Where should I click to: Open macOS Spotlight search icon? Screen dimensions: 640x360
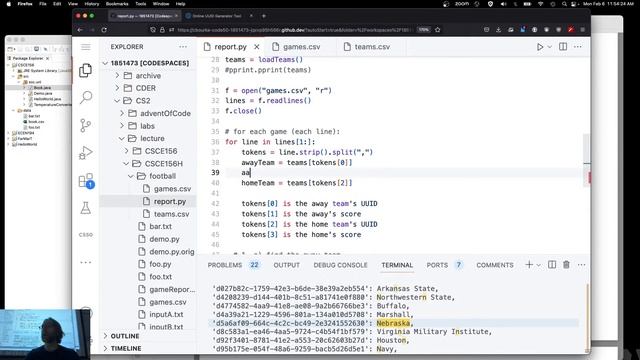pyautogui.click(x=564, y=4)
